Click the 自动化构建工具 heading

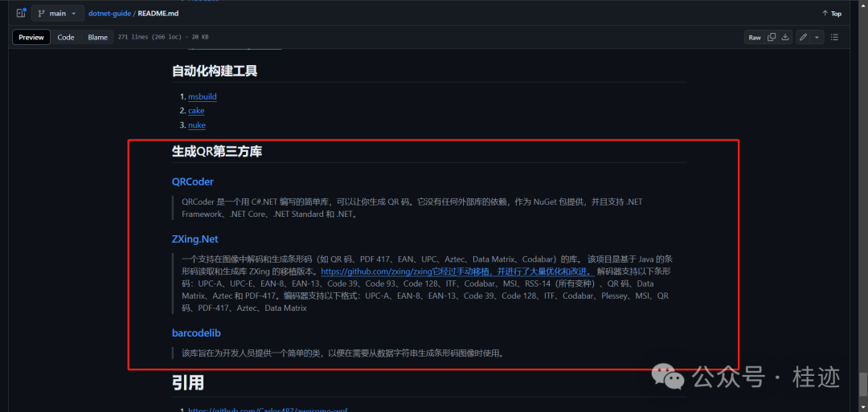click(x=215, y=71)
